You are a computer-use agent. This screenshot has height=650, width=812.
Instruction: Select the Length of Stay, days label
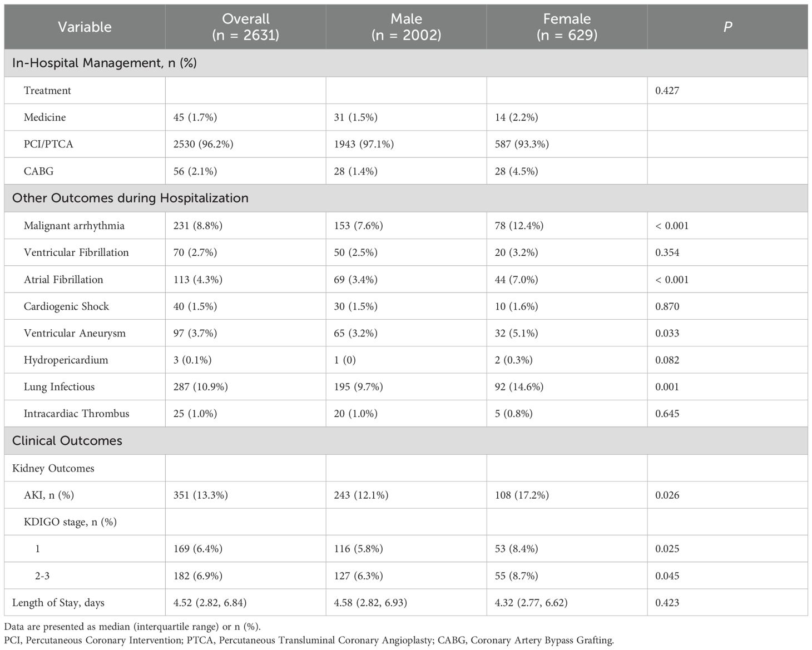[x=58, y=602]
